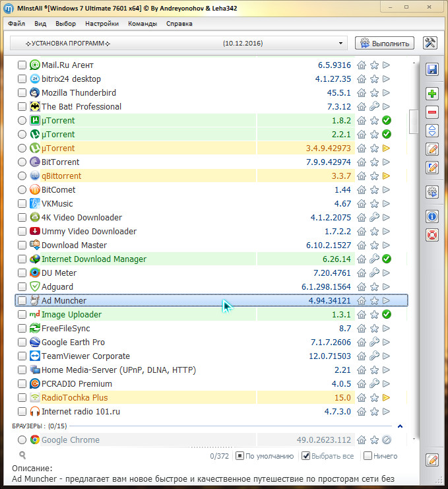Toggle the 'Выбрать все' checkbox

306,456
